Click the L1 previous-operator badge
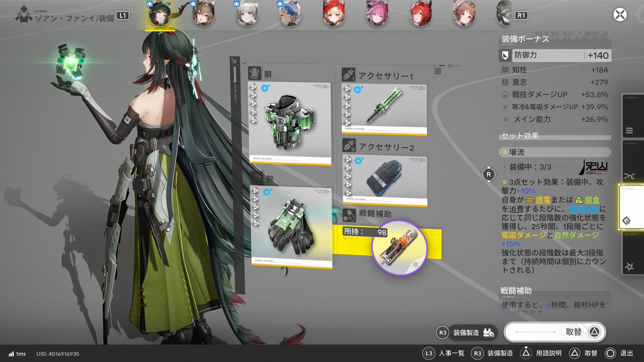644x362 pixels. tap(122, 15)
